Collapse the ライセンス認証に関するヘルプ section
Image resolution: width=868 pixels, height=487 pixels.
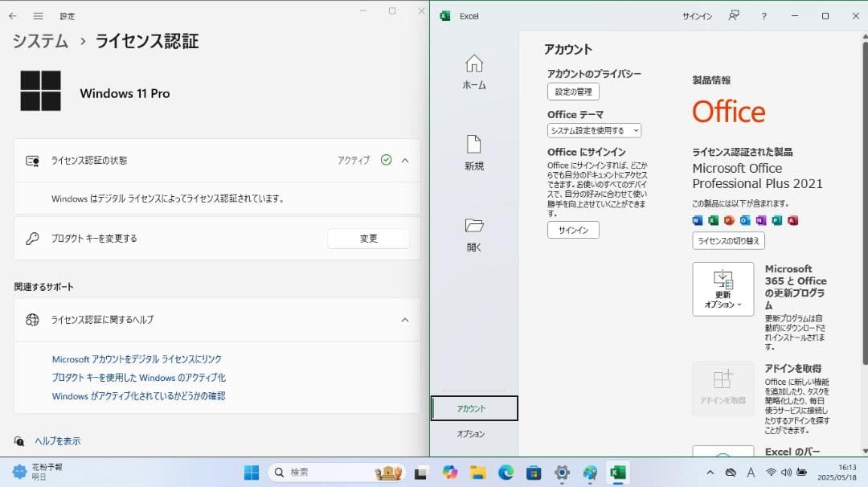coord(405,320)
